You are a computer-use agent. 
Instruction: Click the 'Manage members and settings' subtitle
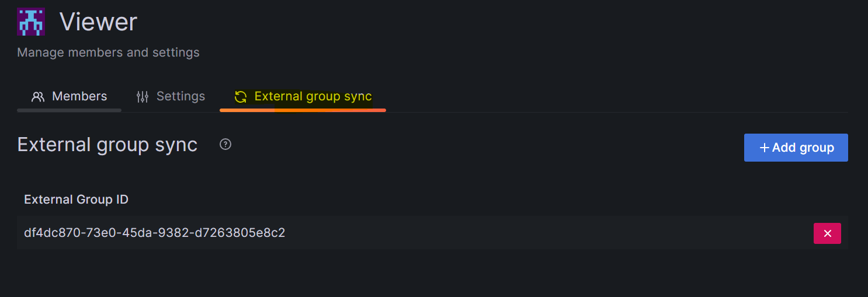[108, 53]
